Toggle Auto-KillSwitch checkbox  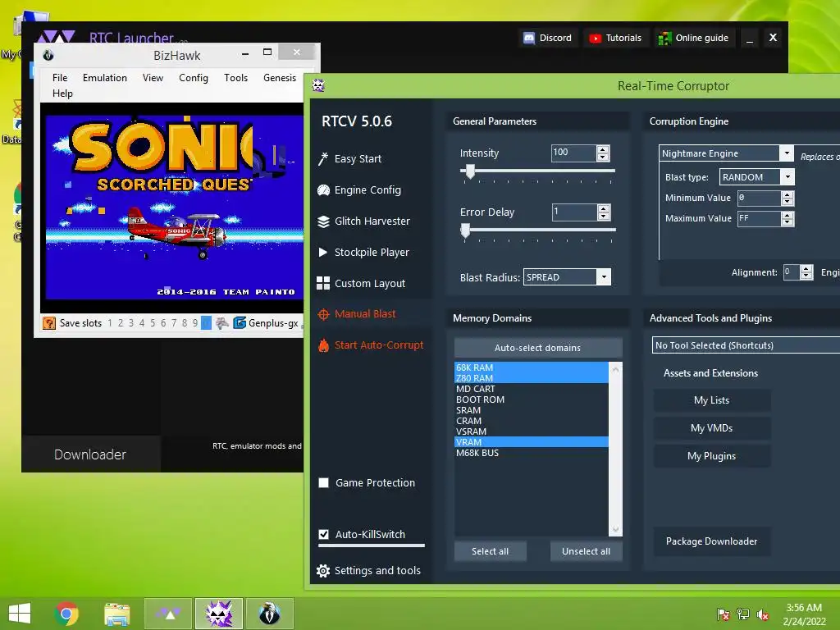[323, 535]
